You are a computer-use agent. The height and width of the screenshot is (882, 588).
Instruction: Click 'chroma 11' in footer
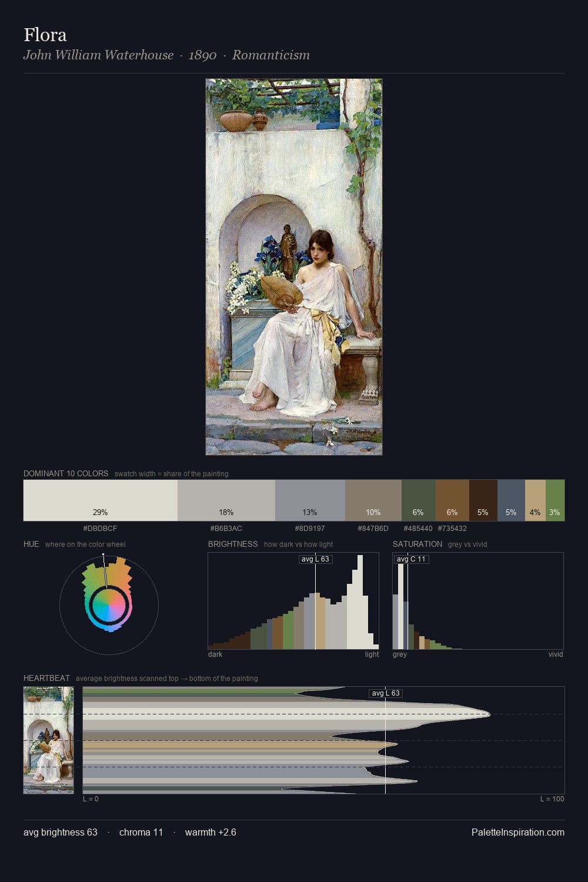tap(141, 832)
